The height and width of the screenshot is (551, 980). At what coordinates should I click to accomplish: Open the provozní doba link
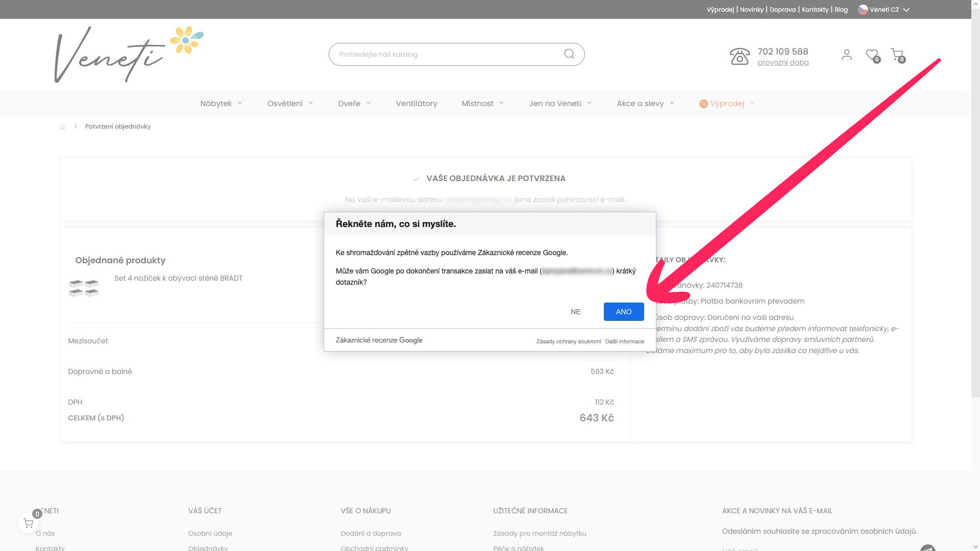click(x=783, y=63)
